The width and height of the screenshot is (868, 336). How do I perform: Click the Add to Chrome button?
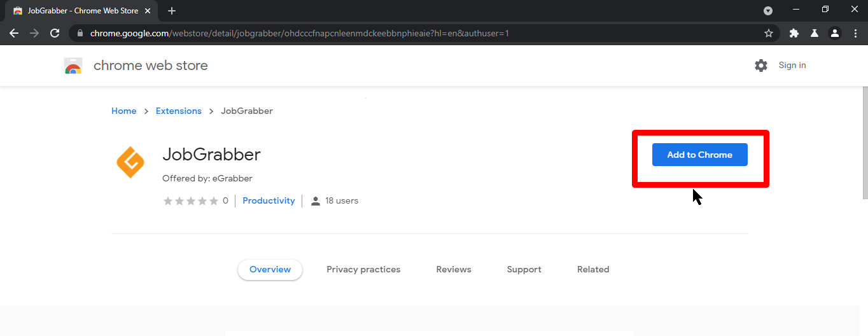(699, 155)
